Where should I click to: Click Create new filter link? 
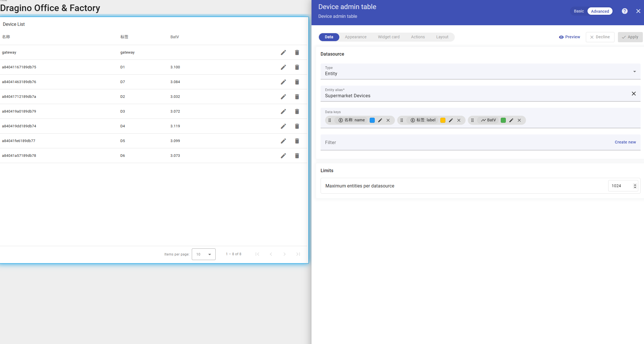(625, 142)
